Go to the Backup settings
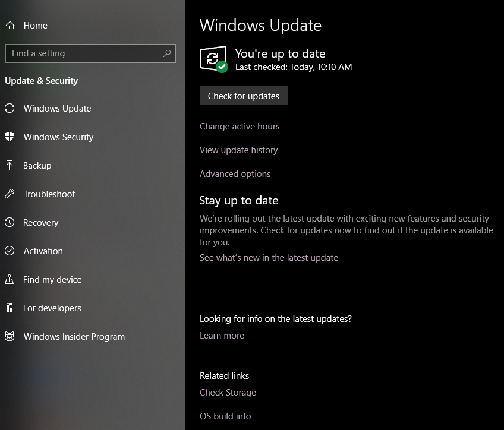 [x=37, y=165]
